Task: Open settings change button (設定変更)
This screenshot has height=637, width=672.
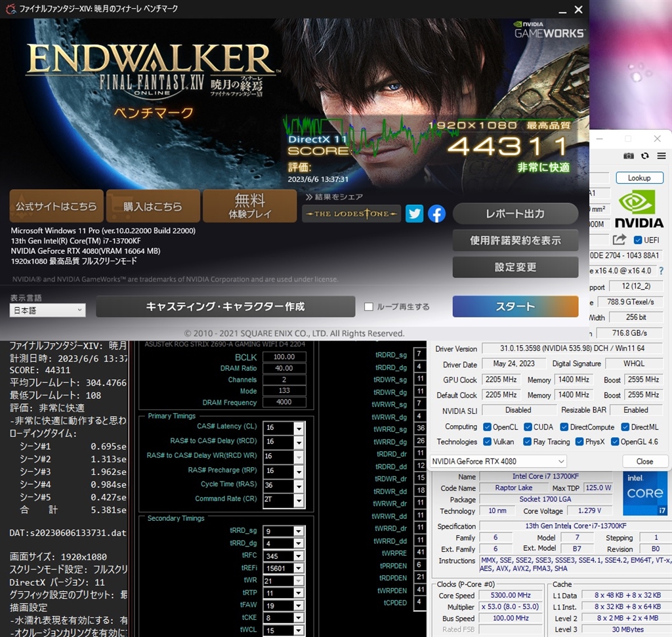Action: point(515,267)
